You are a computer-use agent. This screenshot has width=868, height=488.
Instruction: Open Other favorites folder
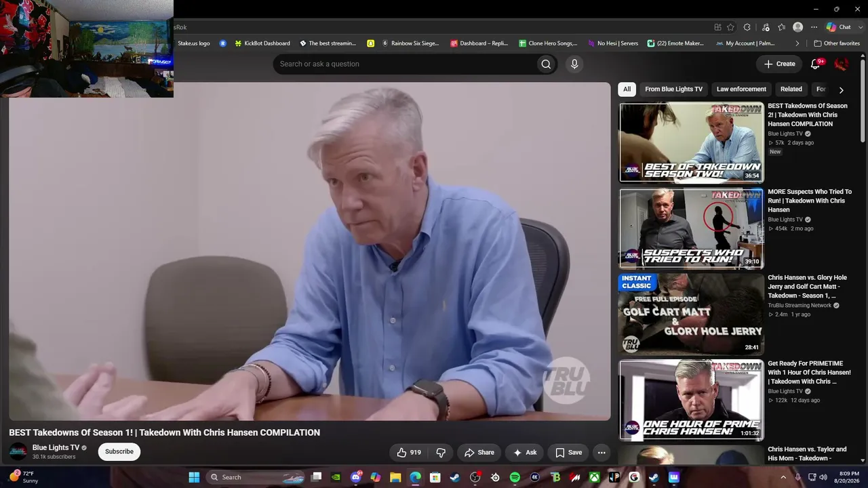click(837, 43)
